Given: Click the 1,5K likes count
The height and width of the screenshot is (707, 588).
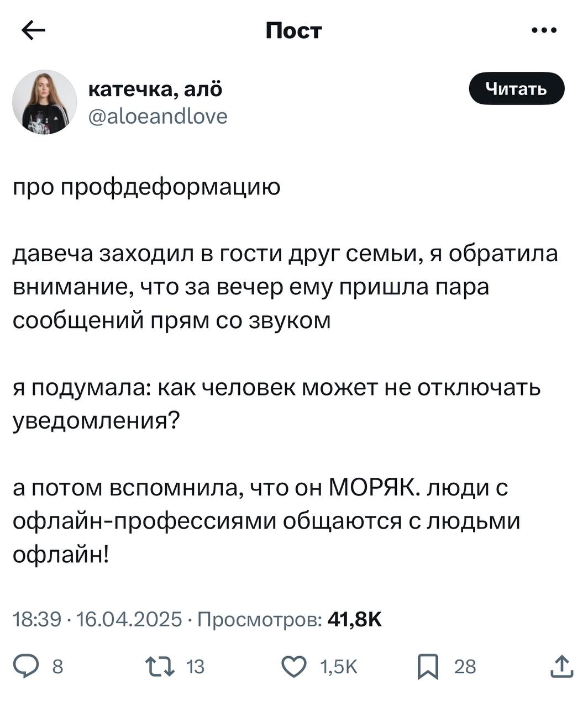Looking at the screenshot, I should (x=339, y=667).
